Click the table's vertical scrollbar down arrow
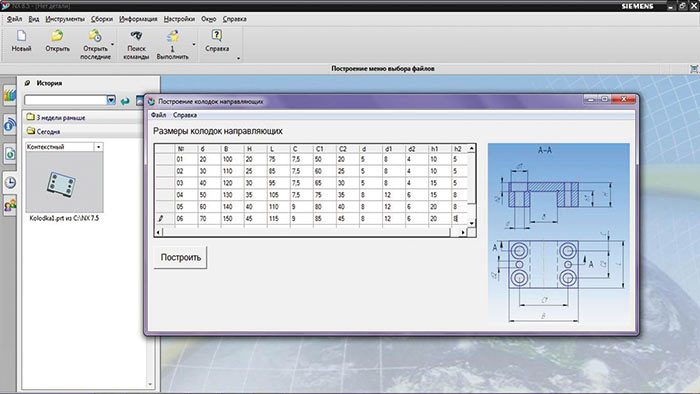 tap(471, 223)
